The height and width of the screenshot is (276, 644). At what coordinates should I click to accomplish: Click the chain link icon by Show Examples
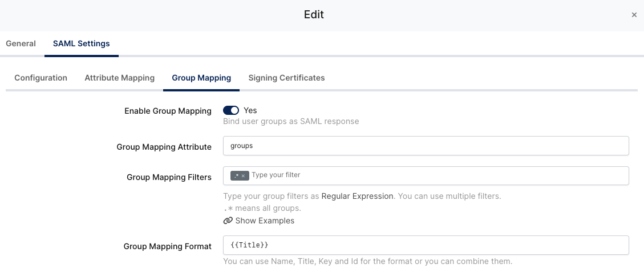228,221
